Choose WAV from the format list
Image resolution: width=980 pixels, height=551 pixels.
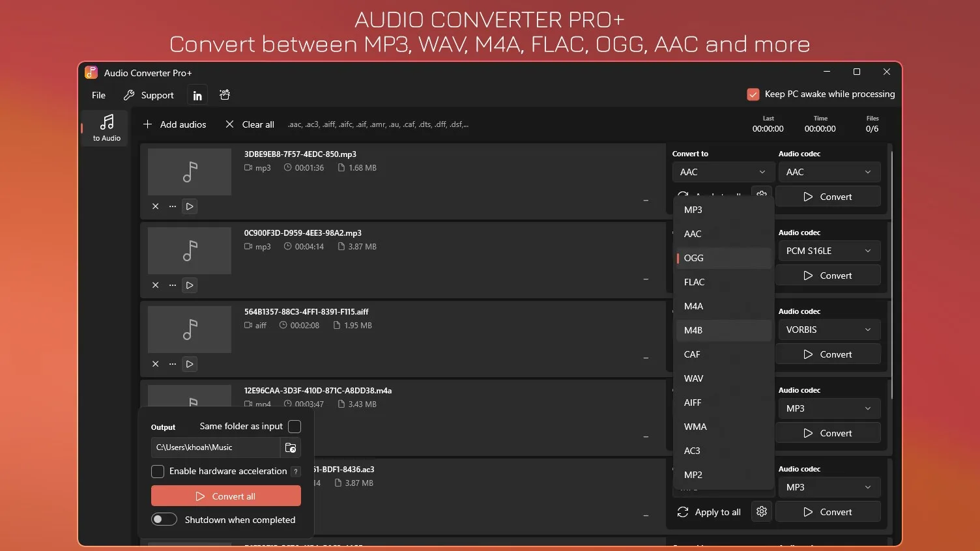(723, 378)
